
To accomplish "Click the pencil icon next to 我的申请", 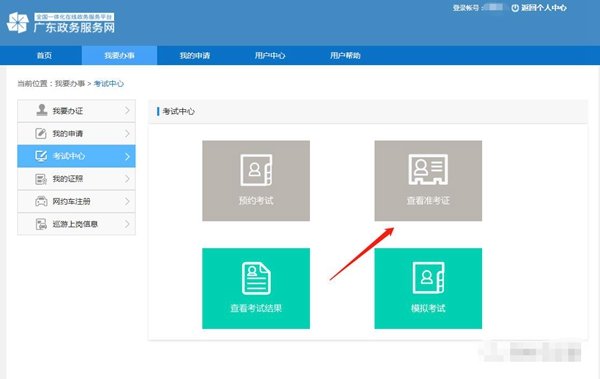I will 41,133.
